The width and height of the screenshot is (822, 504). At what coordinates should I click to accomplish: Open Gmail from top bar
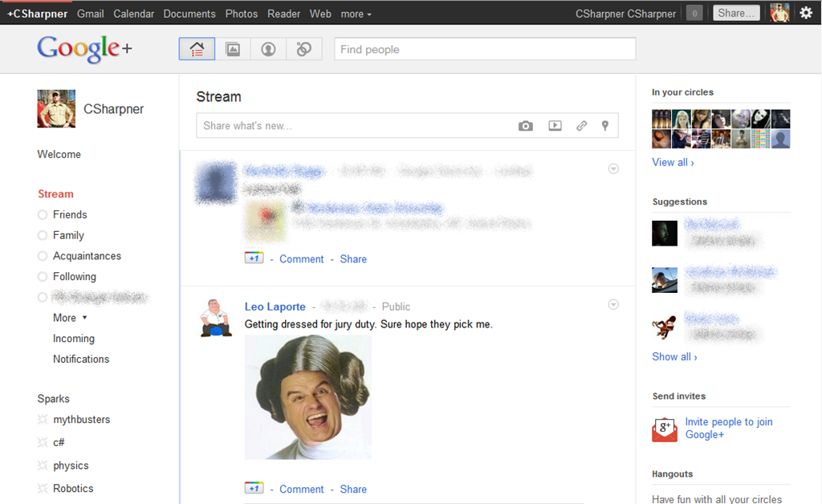click(90, 14)
